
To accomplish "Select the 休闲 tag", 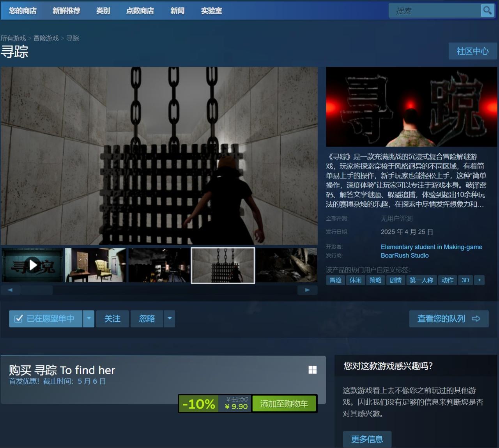I will [x=356, y=280].
